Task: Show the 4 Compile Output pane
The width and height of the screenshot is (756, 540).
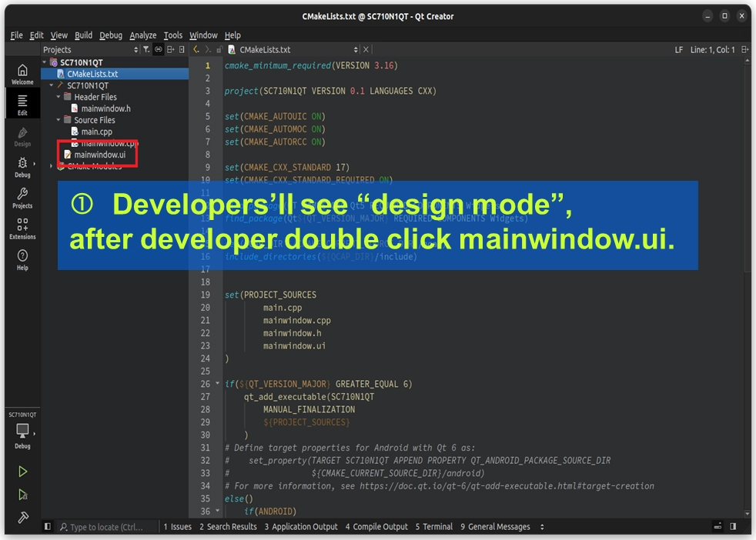Action: (376, 526)
